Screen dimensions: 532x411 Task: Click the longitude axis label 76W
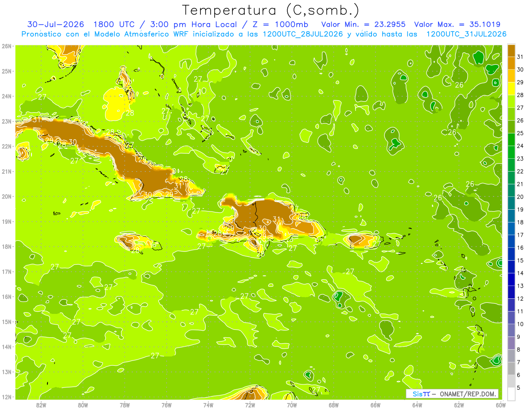coord(167,405)
